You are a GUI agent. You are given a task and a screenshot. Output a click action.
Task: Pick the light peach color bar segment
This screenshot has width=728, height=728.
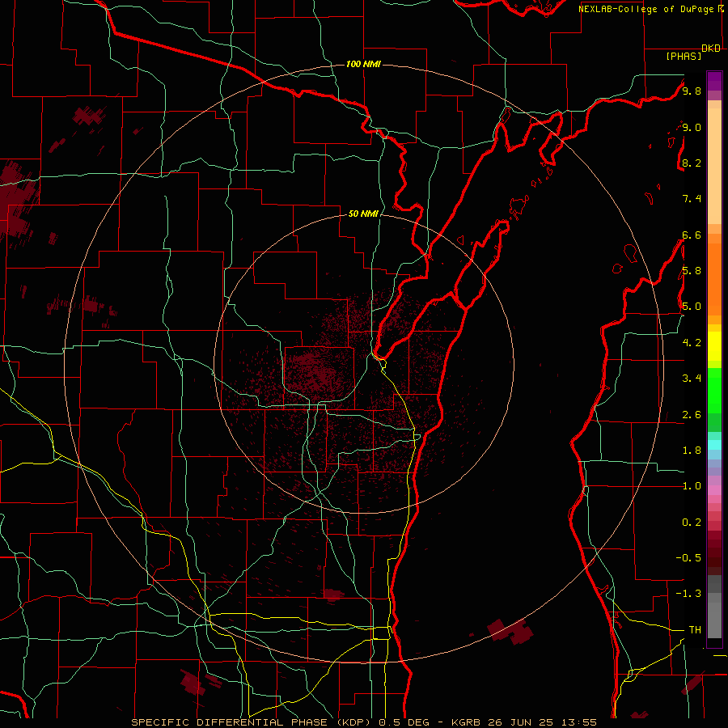click(x=714, y=166)
